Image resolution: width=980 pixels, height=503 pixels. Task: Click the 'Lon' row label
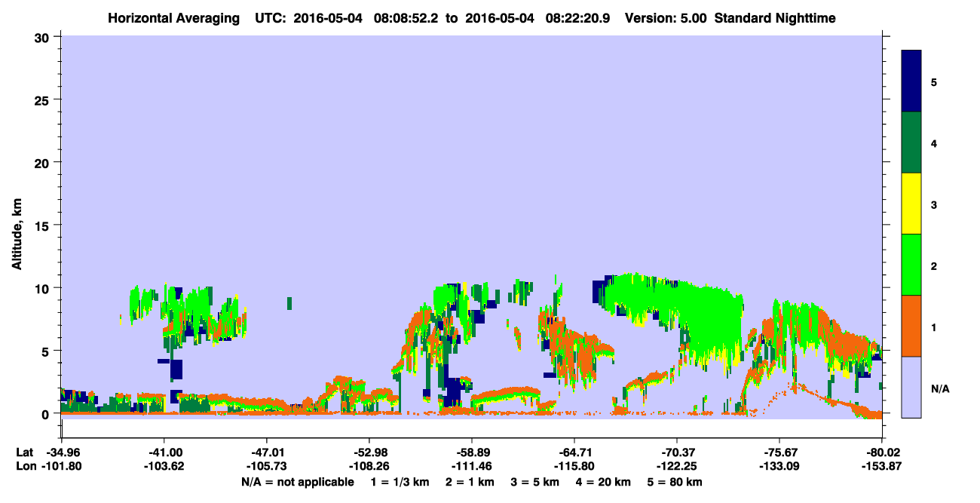(x=25, y=467)
